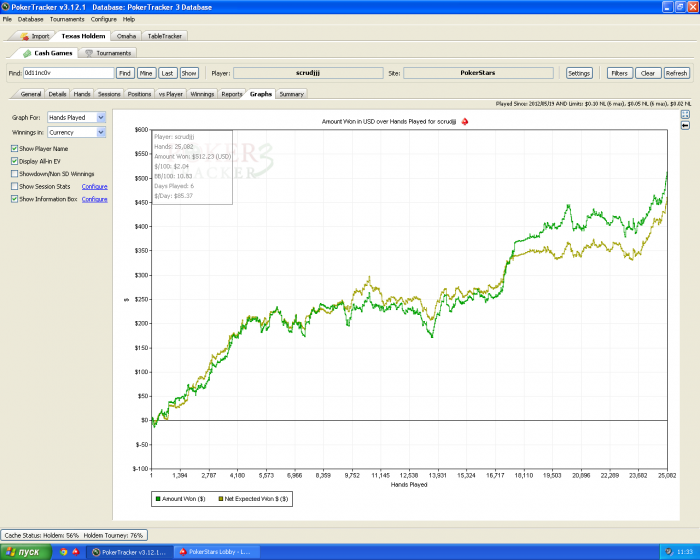The width and height of the screenshot is (700, 560).
Task: Open the Import tab with chip icon
Action: 34,35
